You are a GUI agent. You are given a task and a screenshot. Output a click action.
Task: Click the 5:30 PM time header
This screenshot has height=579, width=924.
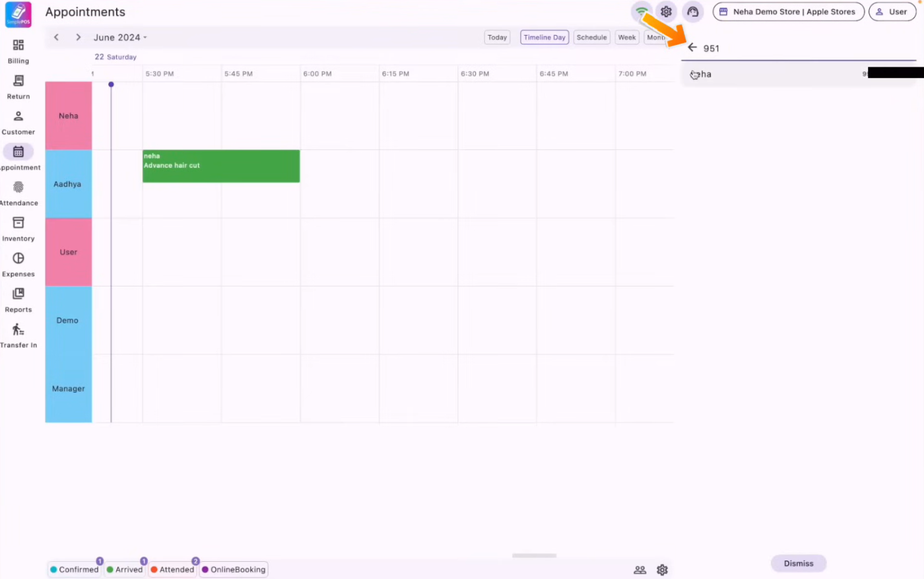coord(160,74)
